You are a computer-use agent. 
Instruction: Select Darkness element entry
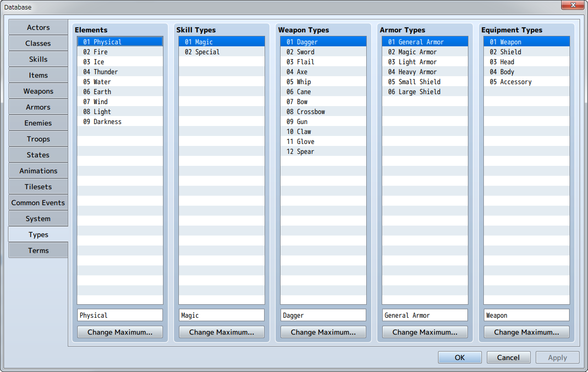(107, 122)
